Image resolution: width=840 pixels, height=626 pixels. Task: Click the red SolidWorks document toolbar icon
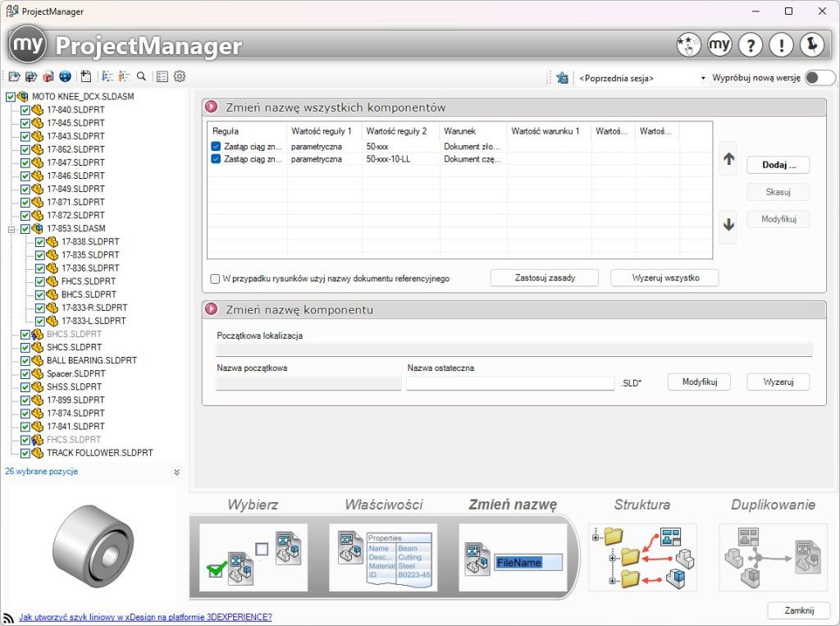click(48, 76)
